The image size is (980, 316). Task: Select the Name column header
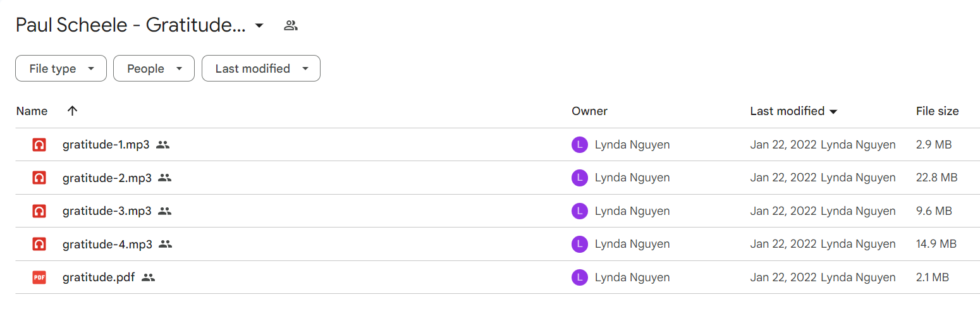(x=32, y=111)
